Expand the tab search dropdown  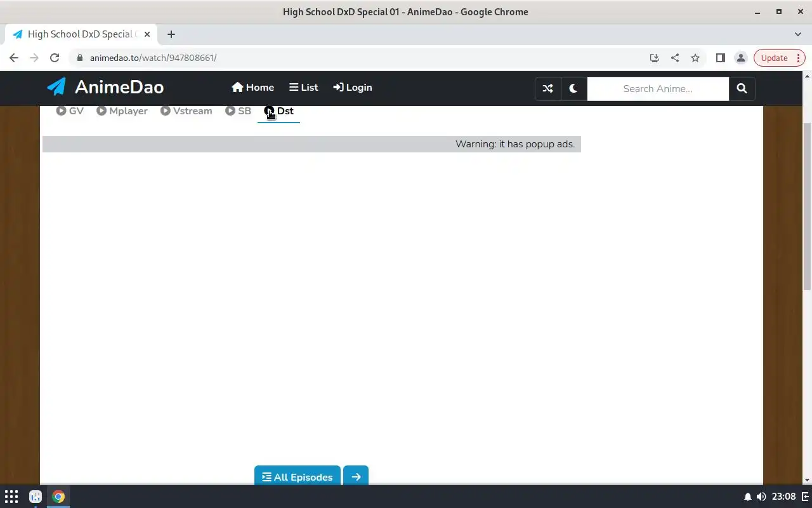[x=798, y=34]
